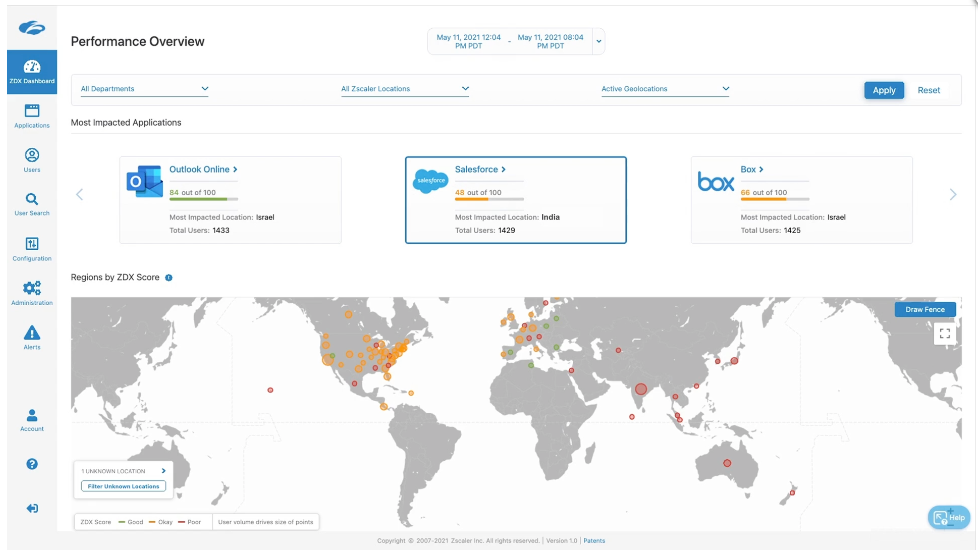
Task: Expand the 1 Unknown Location chevron
Action: click(163, 471)
